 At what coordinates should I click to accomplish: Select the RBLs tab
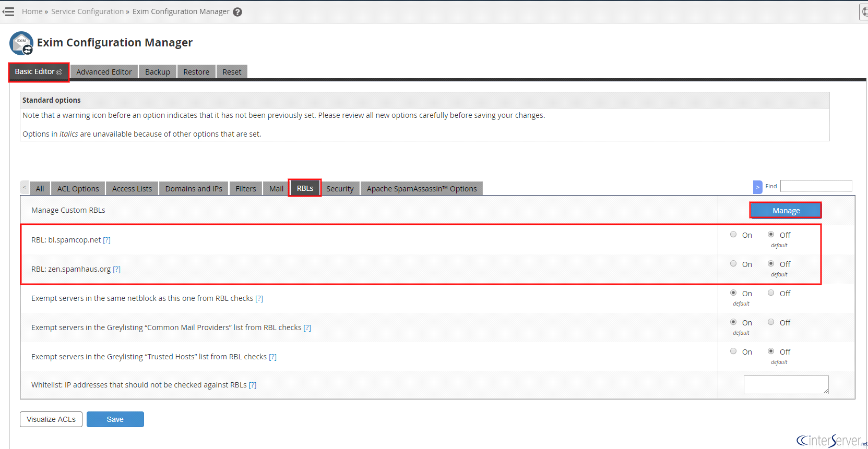click(x=305, y=188)
